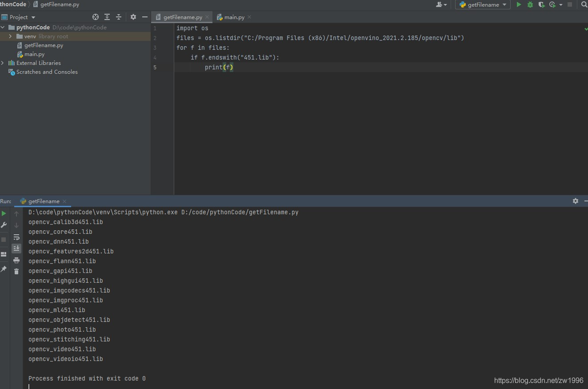Viewport: 588px width, 389px height.
Task: Launch the Profile run icon with clock
Action: point(552,4)
